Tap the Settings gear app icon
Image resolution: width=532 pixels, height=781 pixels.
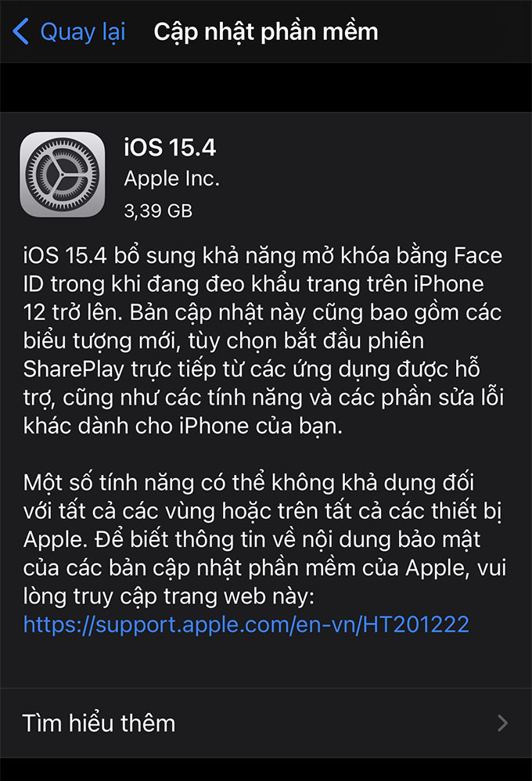[63, 175]
